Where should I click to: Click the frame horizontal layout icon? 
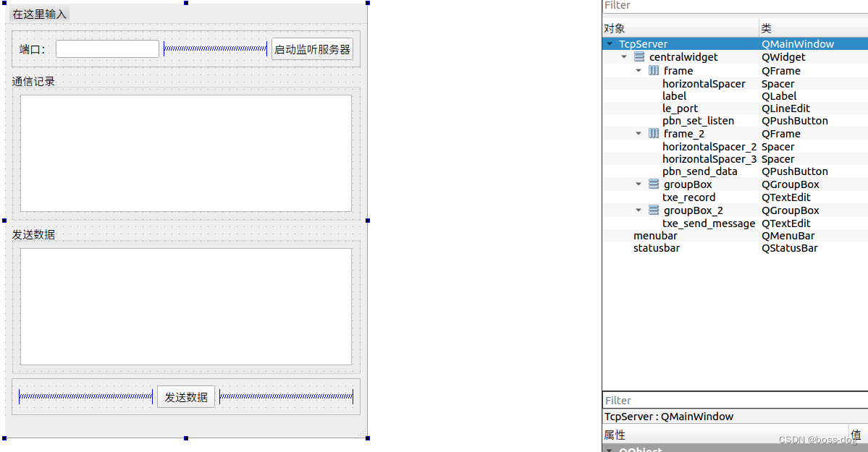654,70
